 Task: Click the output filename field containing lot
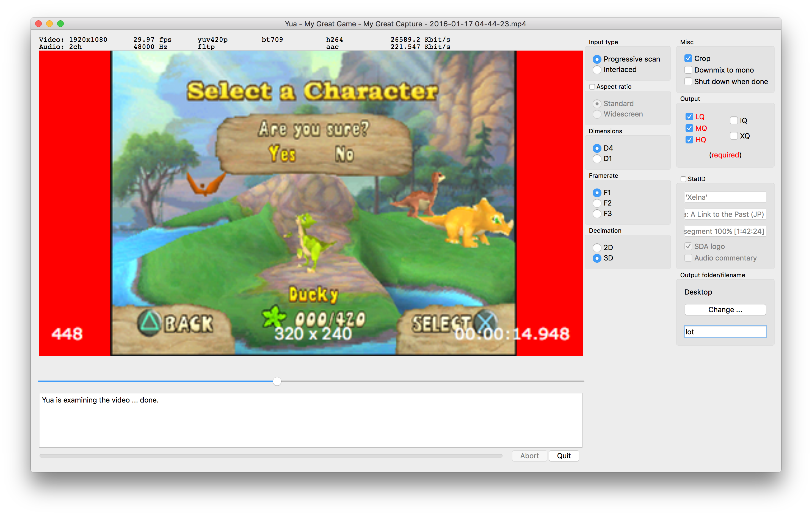click(x=725, y=332)
